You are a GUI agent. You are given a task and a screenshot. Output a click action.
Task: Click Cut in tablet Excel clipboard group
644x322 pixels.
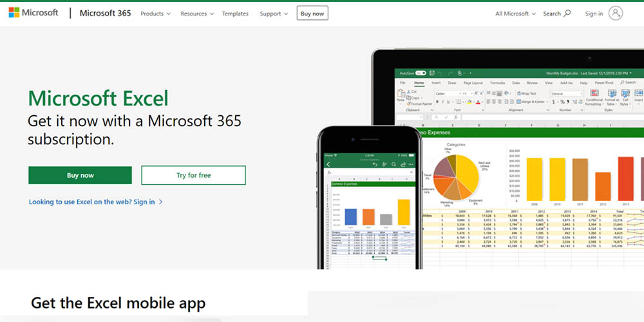(412, 91)
